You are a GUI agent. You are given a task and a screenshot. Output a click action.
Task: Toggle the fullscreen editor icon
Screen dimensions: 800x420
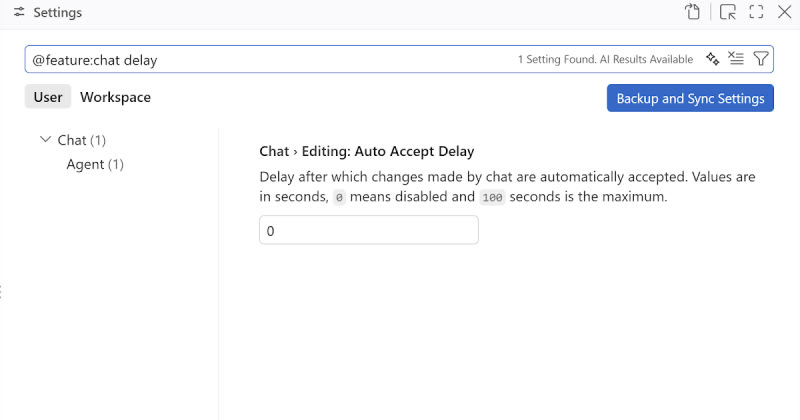point(756,12)
